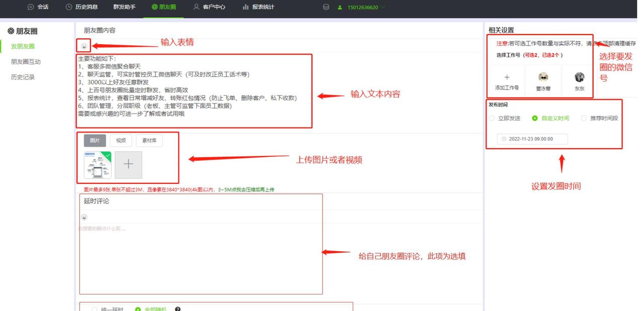The width and height of the screenshot is (644, 311).
Task: Click the 朋友圈内容 section title
Action: [x=100, y=30]
